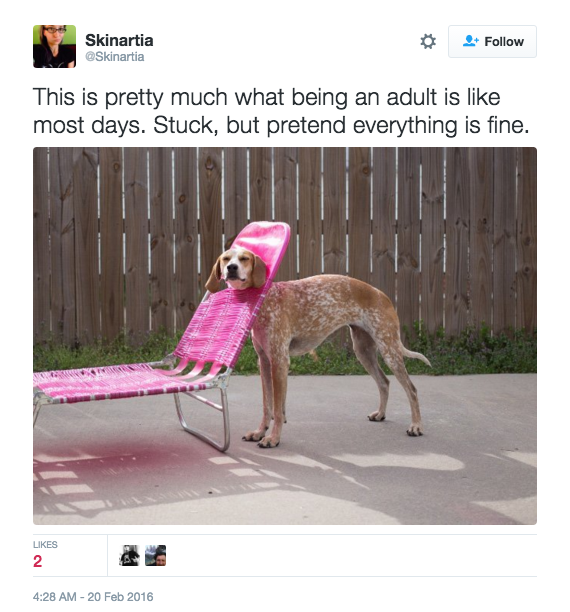Screen dimensions: 570x612
Task: Click the dog's head in the photo
Action: tap(236, 269)
